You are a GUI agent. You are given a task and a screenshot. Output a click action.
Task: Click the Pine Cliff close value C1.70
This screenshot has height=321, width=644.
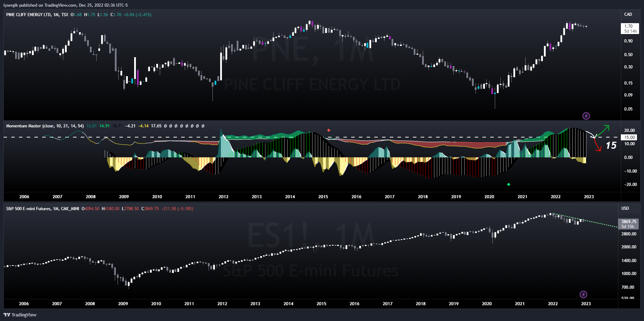click(x=116, y=15)
